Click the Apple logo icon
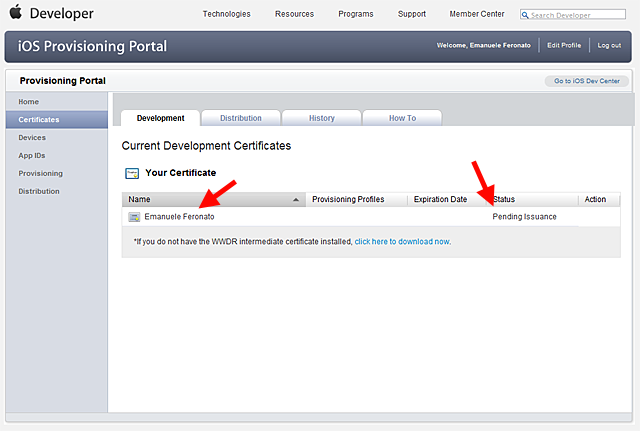 pos(16,13)
